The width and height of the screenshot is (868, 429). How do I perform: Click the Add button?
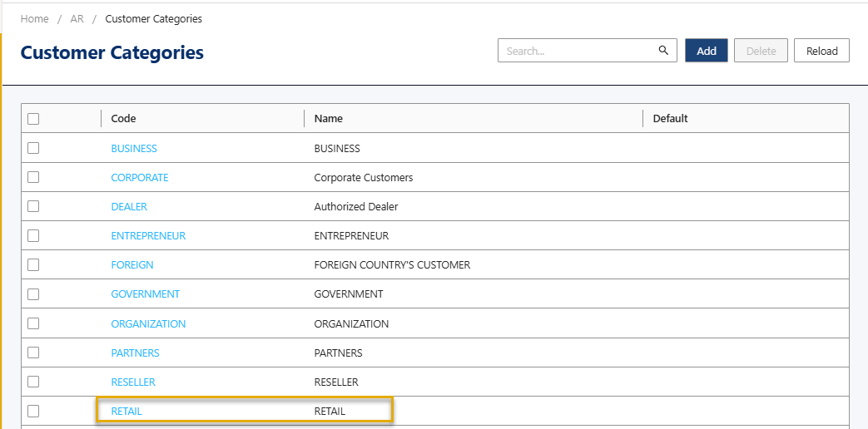click(x=707, y=51)
